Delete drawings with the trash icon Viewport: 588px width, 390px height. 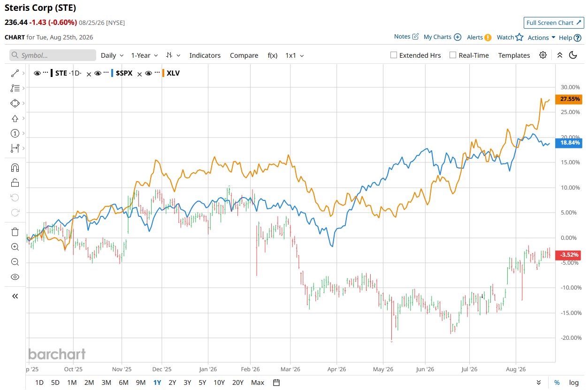click(x=15, y=232)
